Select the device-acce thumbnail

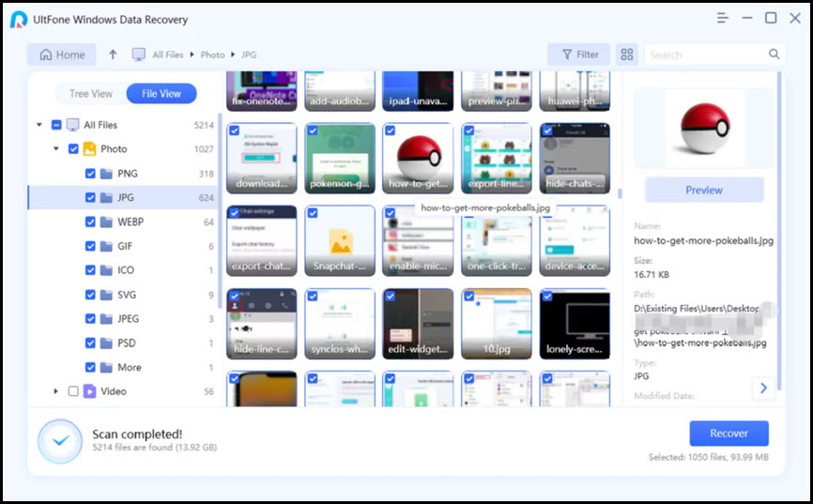click(x=575, y=240)
